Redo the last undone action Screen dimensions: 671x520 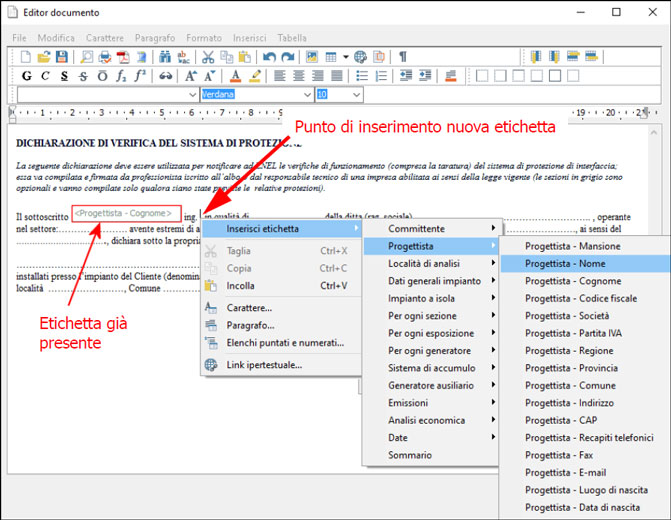pyautogui.click(x=288, y=56)
